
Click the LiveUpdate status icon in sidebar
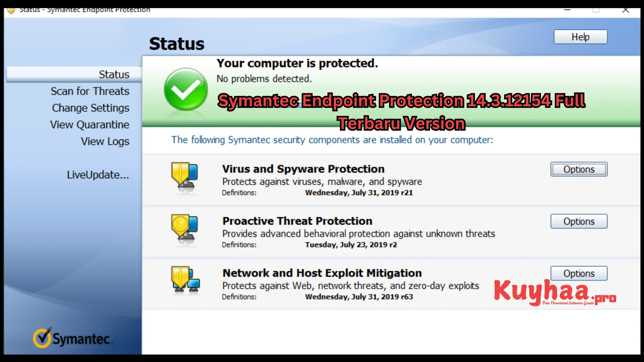[x=98, y=175]
